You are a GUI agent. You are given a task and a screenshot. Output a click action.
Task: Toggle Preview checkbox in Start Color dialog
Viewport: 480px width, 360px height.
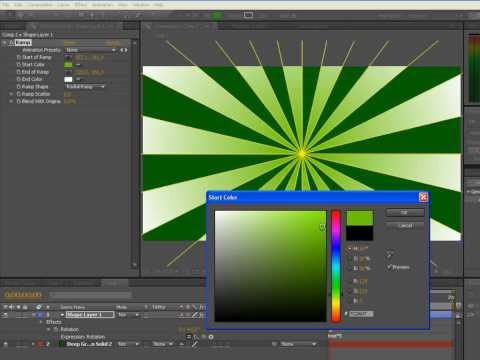tap(390, 267)
